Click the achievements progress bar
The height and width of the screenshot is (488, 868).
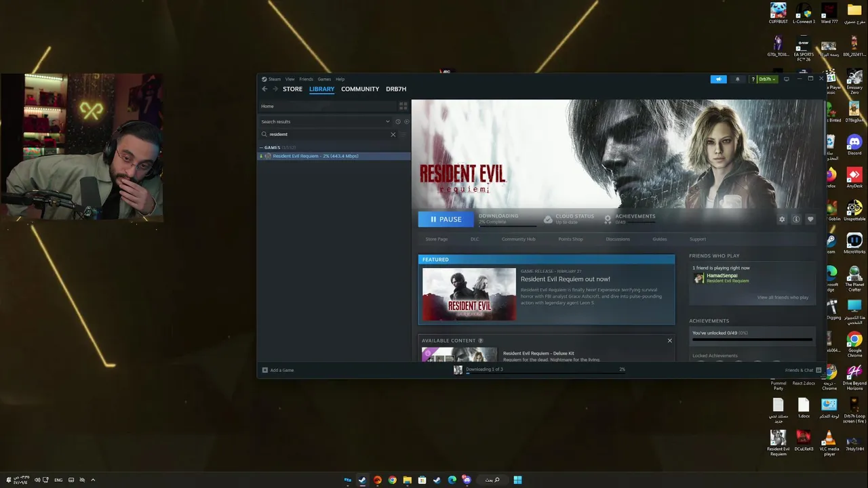pos(752,339)
